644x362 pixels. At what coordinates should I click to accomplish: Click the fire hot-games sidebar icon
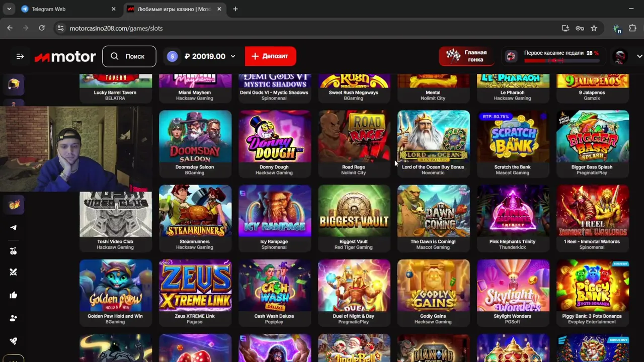[x=14, y=204]
